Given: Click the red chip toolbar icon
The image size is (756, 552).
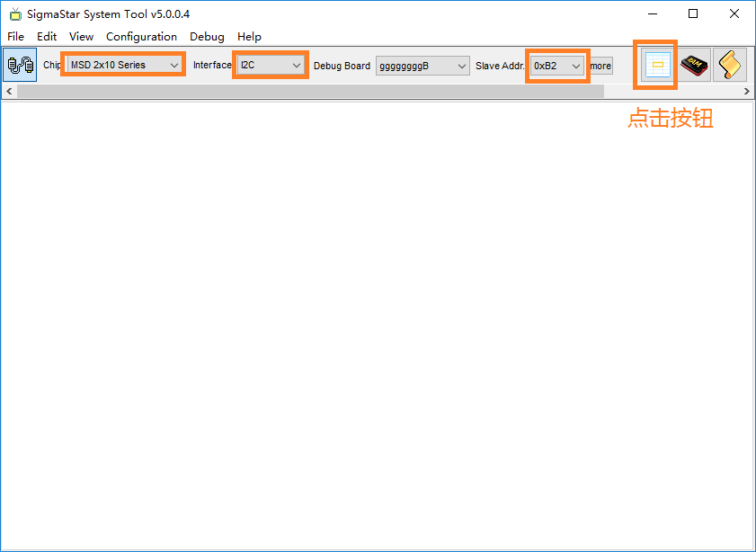Looking at the screenshot, I should pyautogui.click(x=693, y=65).
